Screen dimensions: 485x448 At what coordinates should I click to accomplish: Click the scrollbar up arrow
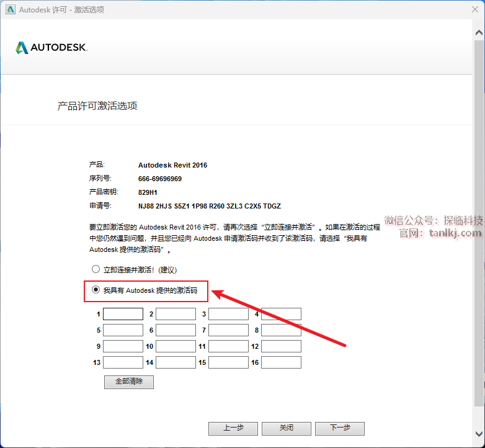click(479, 32)
